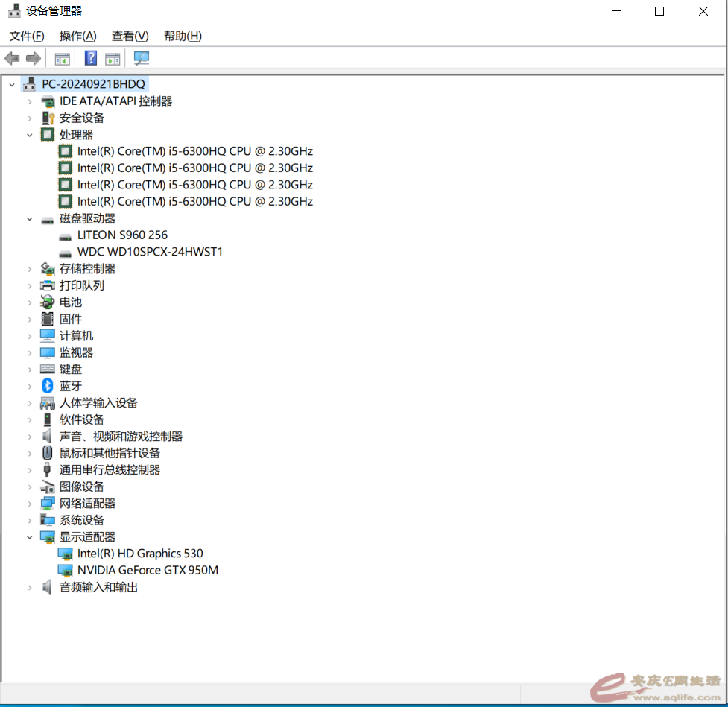Click the action pane toolbar icon
This screenshot has width=728, height=707.
point(113,59)
